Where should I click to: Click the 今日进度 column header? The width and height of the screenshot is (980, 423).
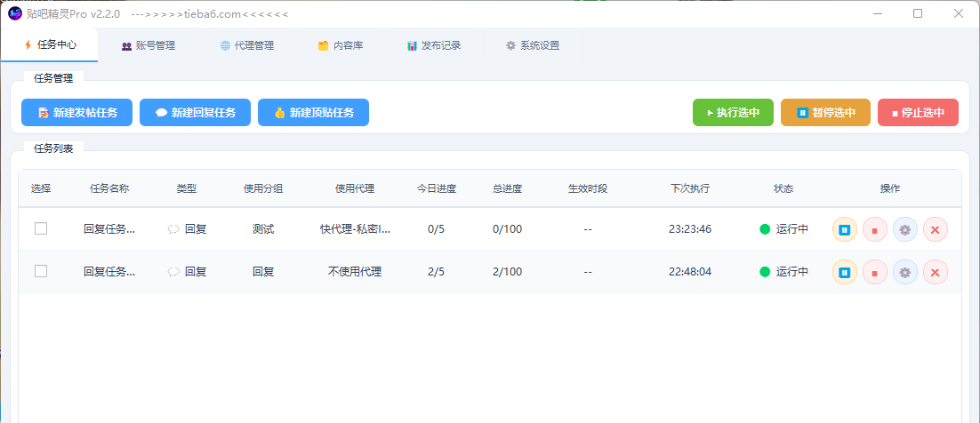(x=437, y=188)
